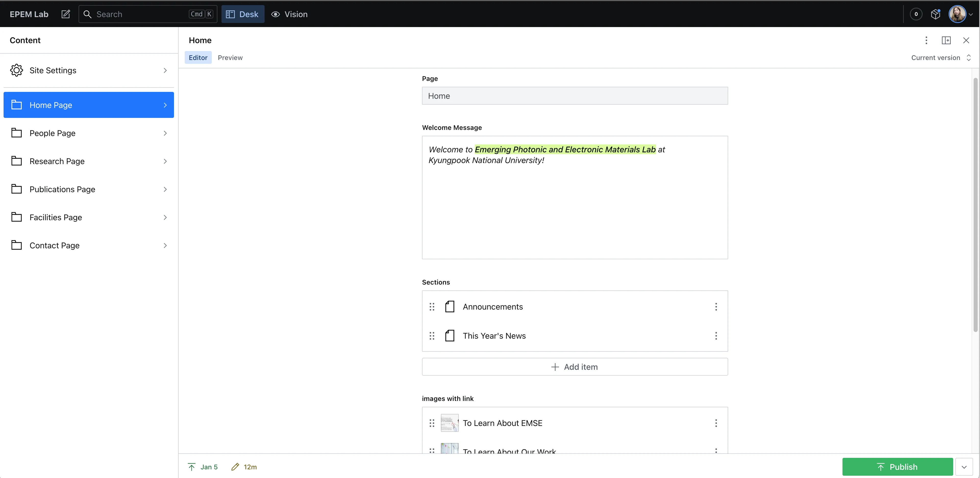Open To Learn About EMSE item menu

pyautogui.click(x=716, y=423)
